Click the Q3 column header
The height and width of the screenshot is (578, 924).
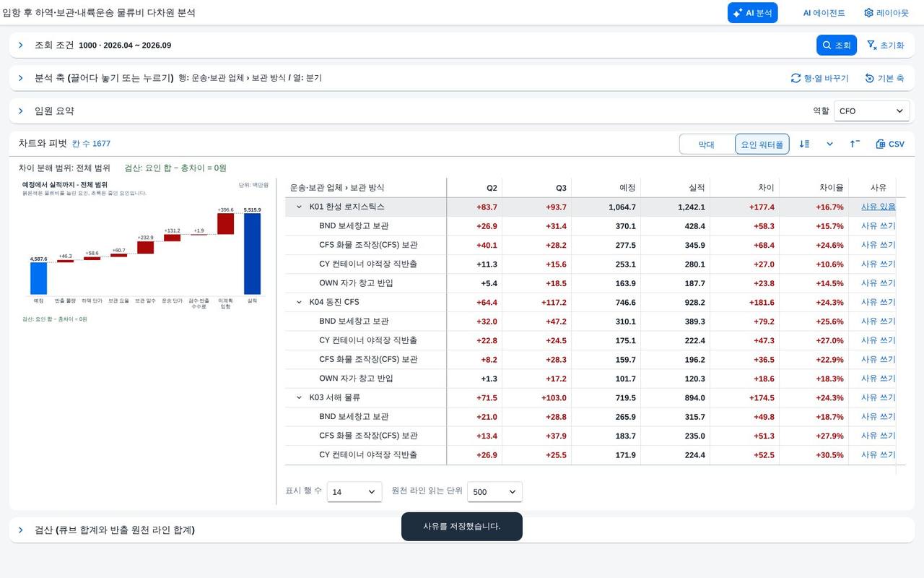(536, 188)
